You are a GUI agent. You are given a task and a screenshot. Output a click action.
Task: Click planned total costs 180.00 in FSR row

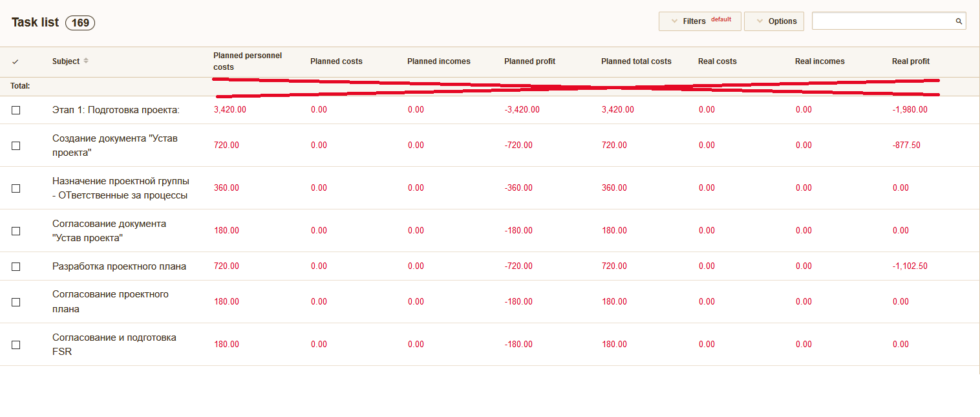[614, 345]
